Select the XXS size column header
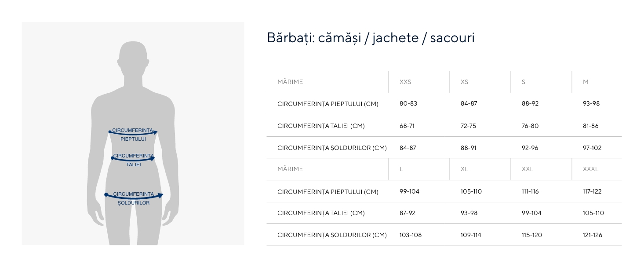The height and width of the screenshot is (267, 644). tap(405, 82)
